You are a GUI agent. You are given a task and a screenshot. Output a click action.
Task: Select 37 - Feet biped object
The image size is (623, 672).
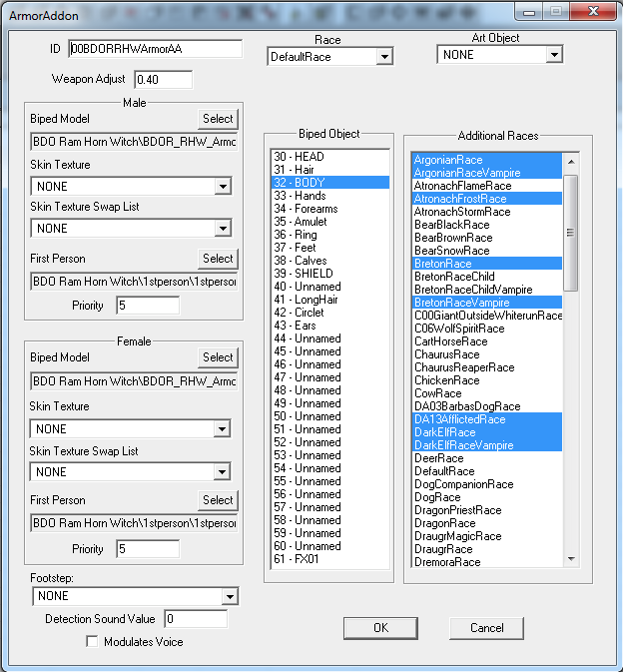[x=330, y=248]
